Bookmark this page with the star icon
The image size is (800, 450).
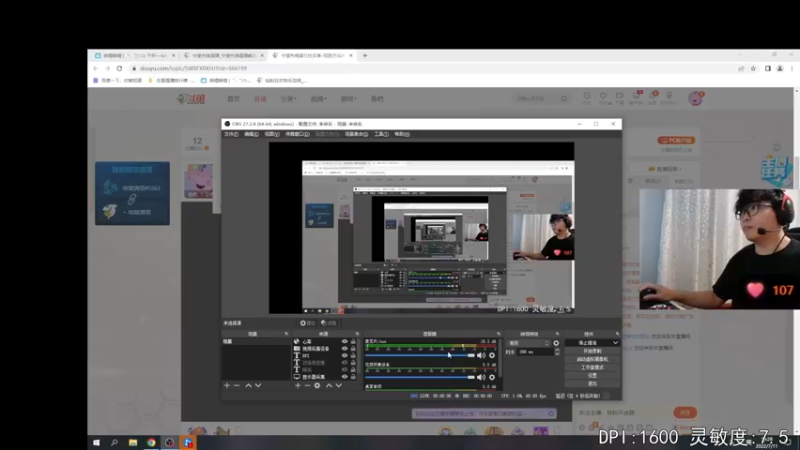(753, 68)
